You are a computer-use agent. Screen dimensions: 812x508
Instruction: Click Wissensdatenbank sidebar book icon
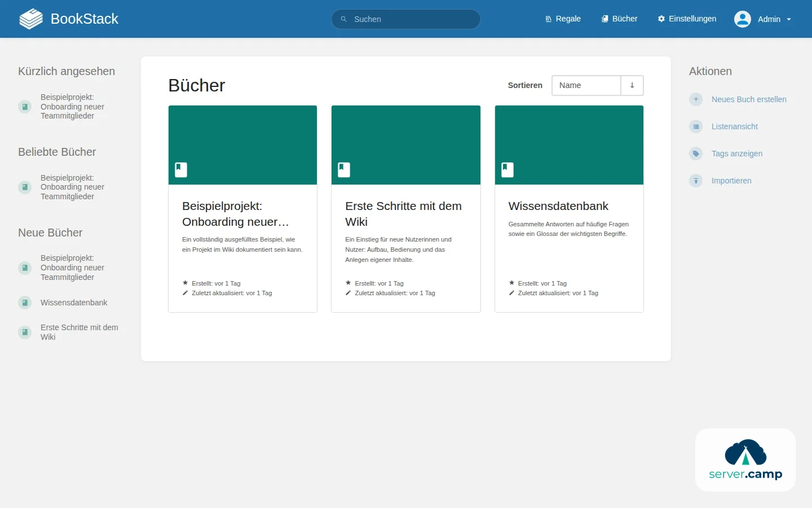[x=25, y=303]
